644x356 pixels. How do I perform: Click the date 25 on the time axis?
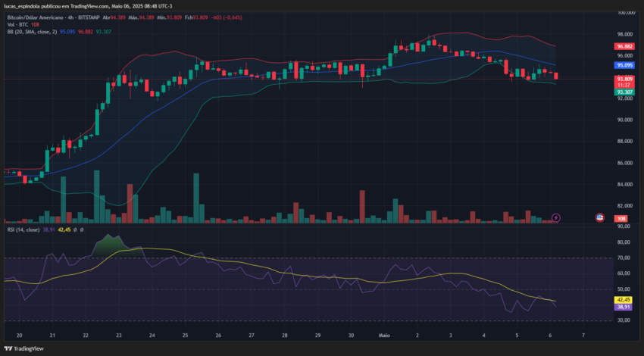[x=185, y=336]
